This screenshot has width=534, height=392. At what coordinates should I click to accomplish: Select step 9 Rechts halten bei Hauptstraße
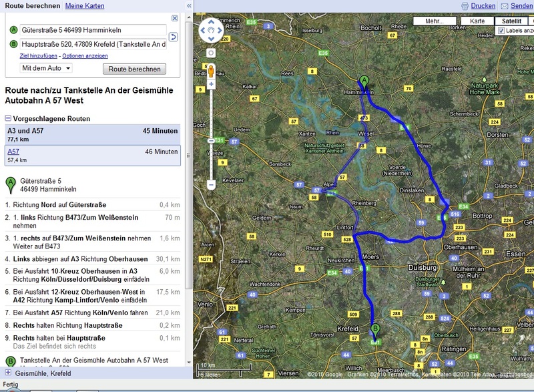(93, 342)
